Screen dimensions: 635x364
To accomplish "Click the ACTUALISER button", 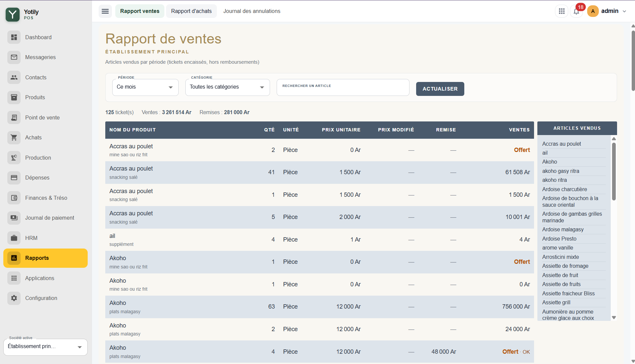I will (440, 89).
